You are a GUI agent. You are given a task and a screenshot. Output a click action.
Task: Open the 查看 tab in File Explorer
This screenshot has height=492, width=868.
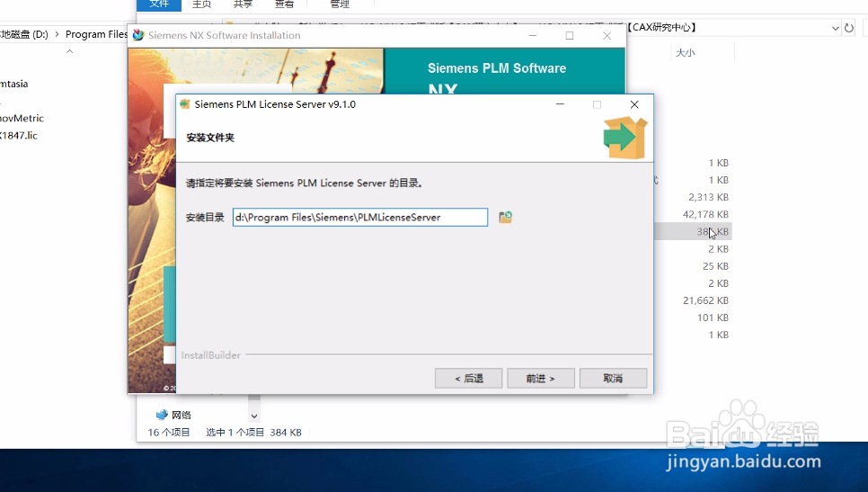(x=284, y=4)
